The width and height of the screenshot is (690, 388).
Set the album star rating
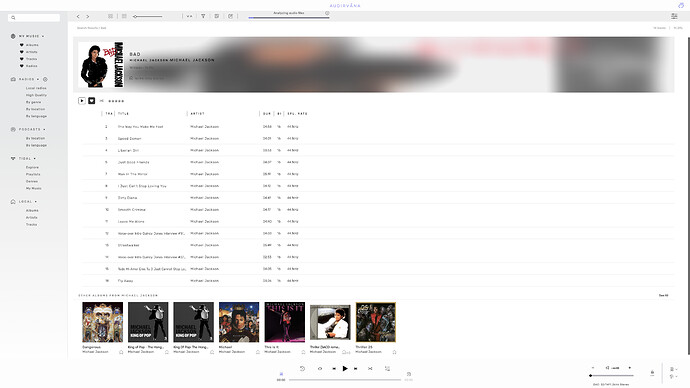tap(116, 101)
